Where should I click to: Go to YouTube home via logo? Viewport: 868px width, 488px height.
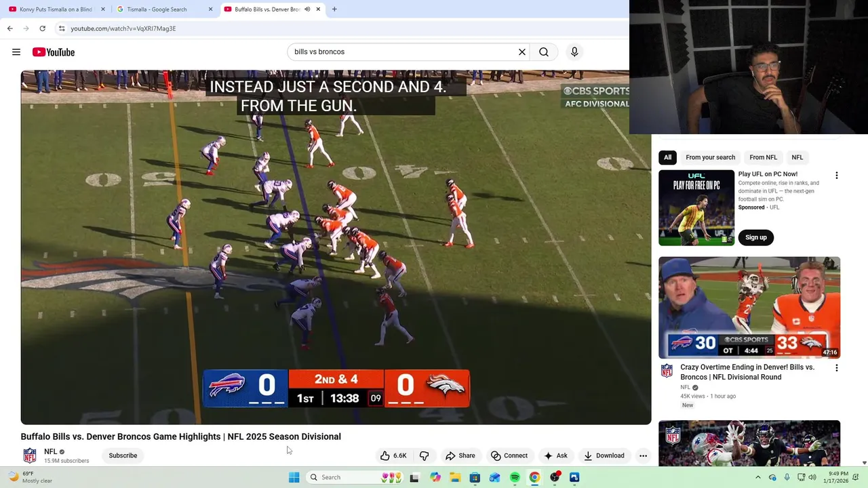pos(54,52)
